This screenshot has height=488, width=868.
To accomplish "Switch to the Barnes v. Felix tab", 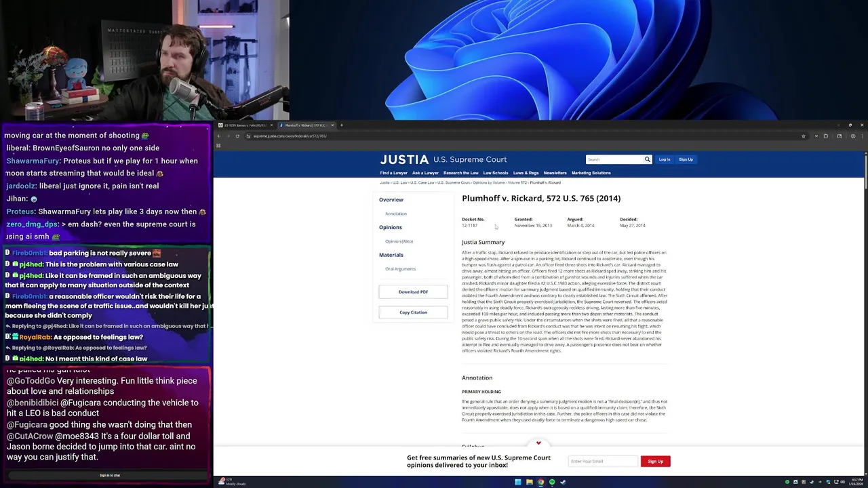I will (x=245, y=125).
